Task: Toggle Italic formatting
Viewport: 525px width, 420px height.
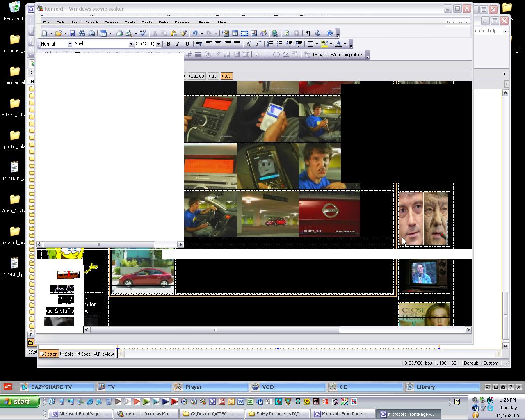Action: click(x=178, y=44)
